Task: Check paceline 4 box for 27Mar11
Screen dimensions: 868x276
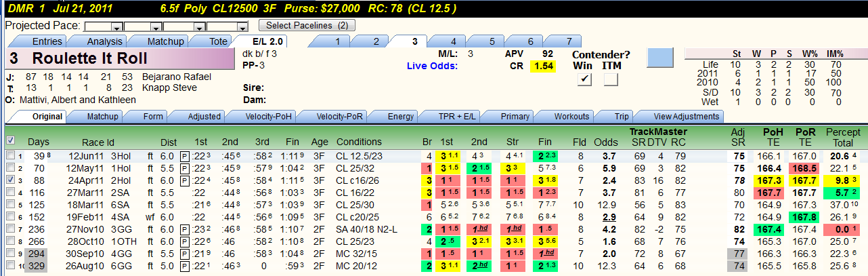Action: (x=9, y=193)
